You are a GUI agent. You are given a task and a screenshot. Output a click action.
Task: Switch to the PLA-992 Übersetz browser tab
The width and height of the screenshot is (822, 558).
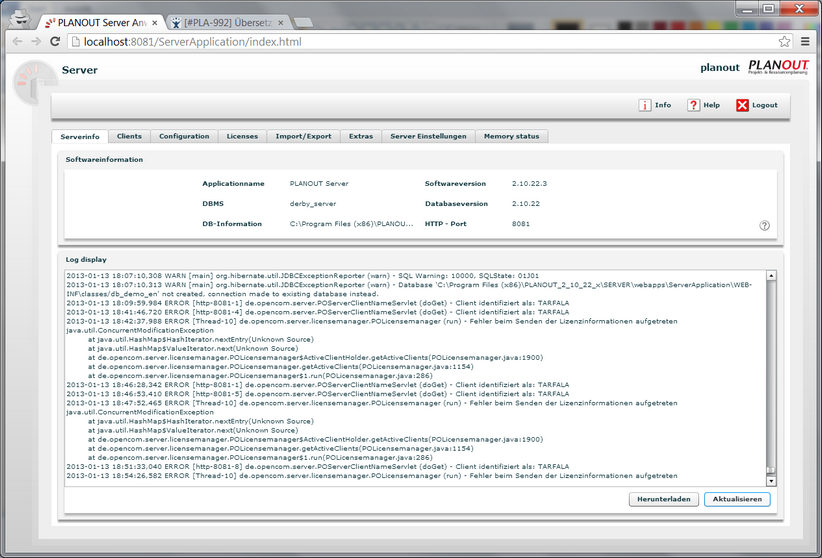coord(228,23)
